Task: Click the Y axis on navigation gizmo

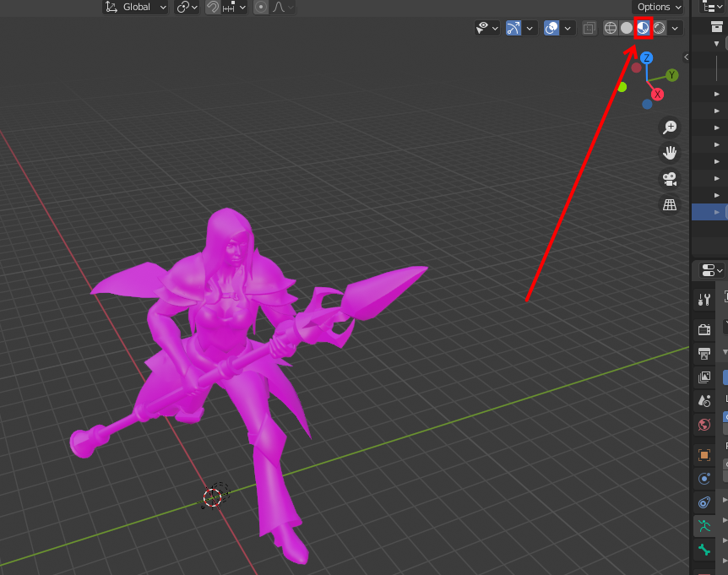Action: [x=671, y=75]
